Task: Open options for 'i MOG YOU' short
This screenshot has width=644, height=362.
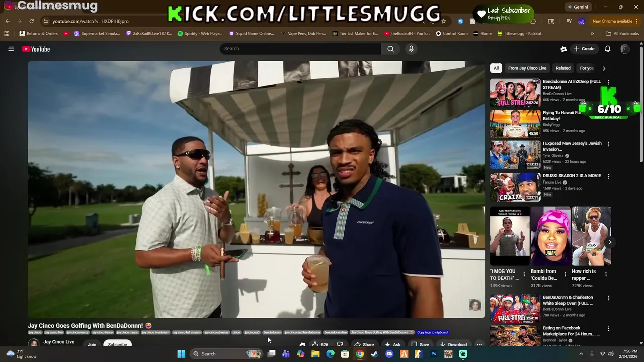Action: coord(524,274)
